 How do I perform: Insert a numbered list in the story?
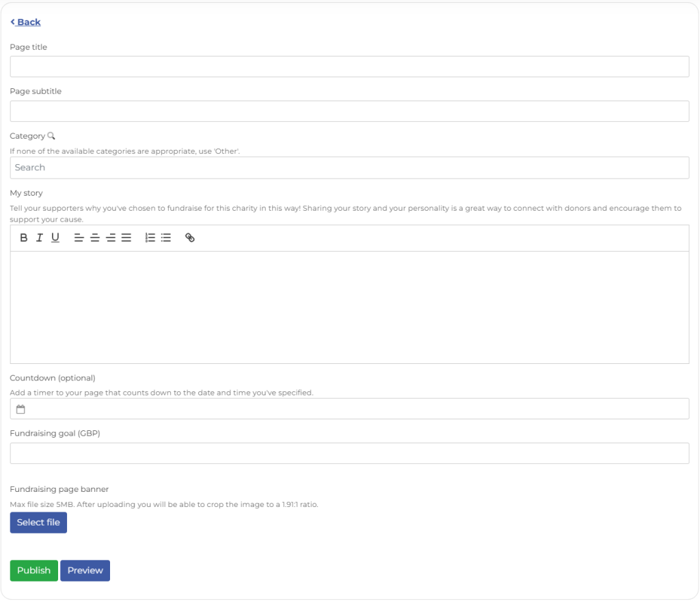point(149,237)
